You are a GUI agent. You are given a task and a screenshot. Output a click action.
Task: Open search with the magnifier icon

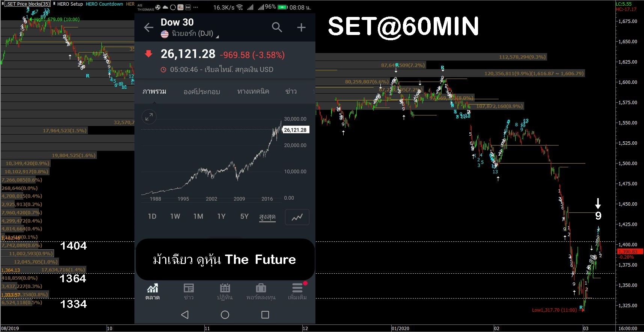[x=277, y=27]
